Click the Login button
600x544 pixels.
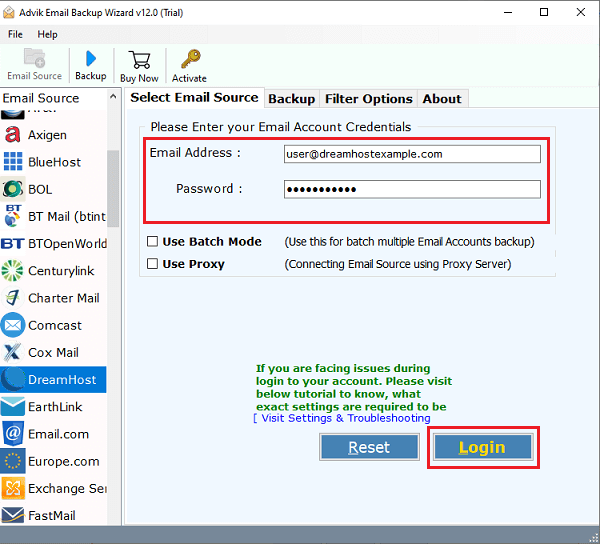click(483, 447)
